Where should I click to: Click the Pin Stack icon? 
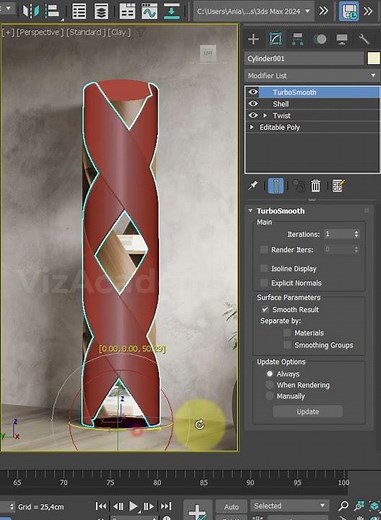[x=253, y=185]
